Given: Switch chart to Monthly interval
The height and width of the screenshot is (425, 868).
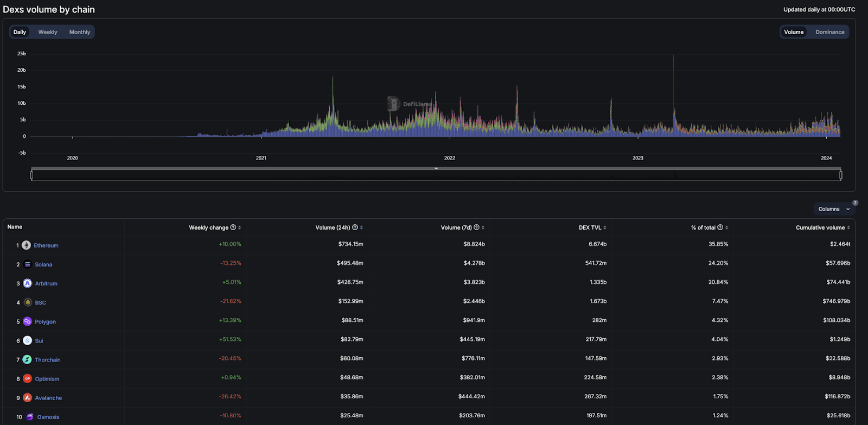Looking at the screenshot, I should [80, 32].
